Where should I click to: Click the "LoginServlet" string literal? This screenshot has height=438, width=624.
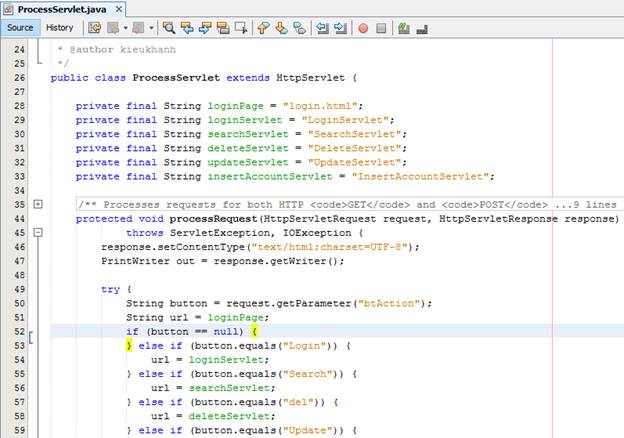pyautogui.click(x=345, y=120)
